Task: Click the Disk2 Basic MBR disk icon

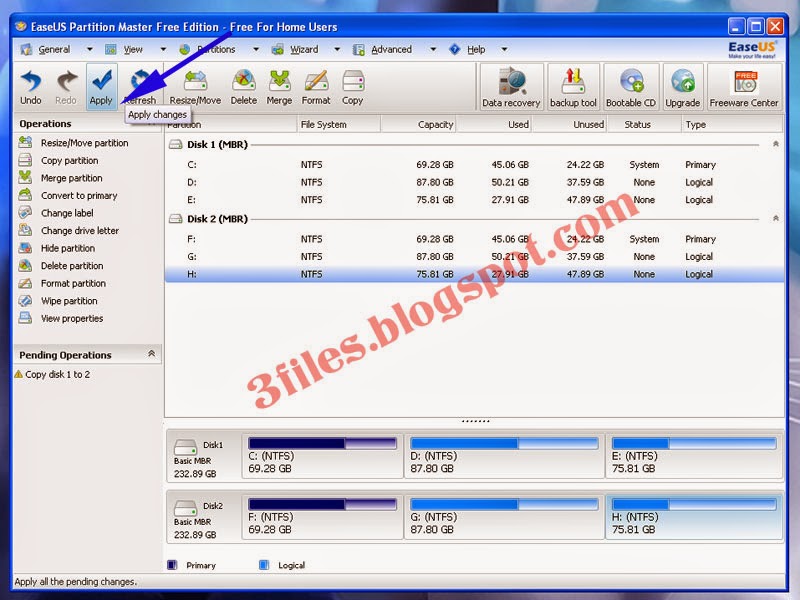Action: [x=185, y=508]
